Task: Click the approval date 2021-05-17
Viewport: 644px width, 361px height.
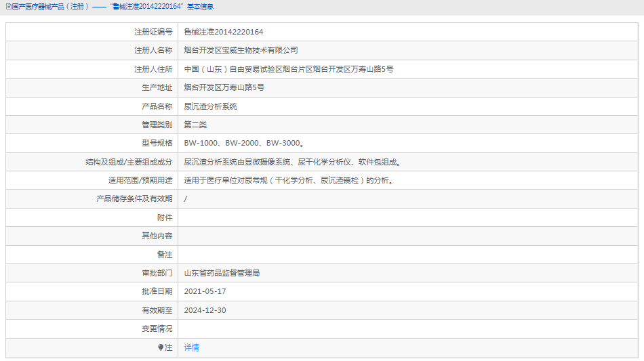Action: [205, 291]
